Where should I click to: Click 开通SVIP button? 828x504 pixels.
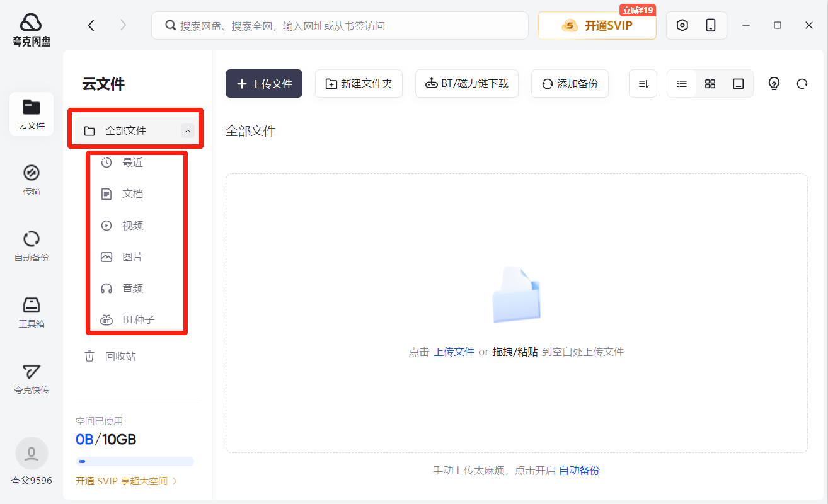pos(597,26)
